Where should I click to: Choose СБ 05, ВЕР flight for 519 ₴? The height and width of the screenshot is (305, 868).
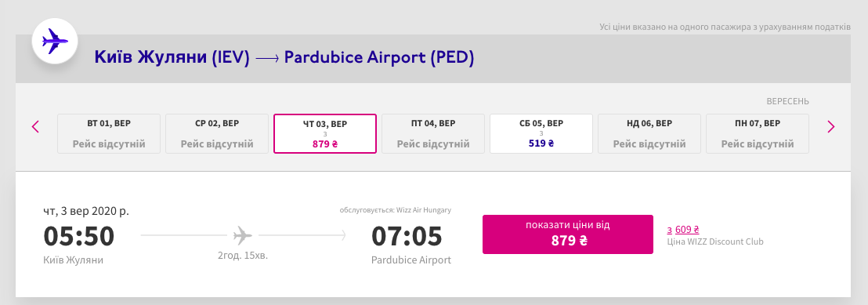coord(541,133)
